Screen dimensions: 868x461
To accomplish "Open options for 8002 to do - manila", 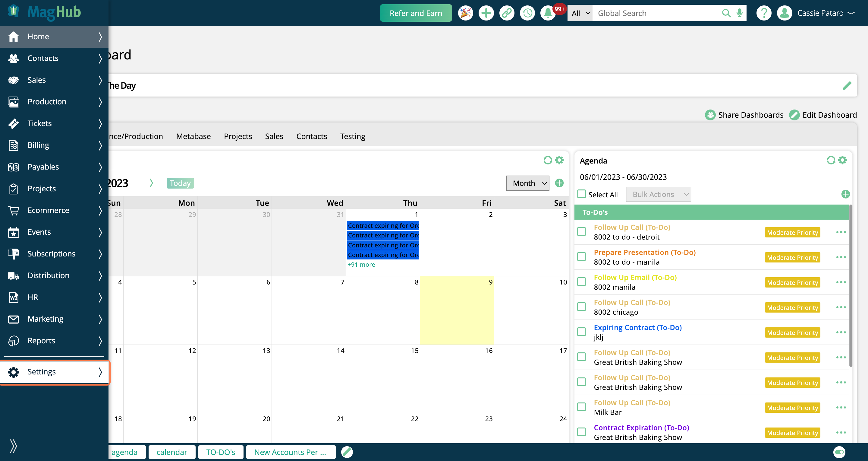I will coord(841,257).
